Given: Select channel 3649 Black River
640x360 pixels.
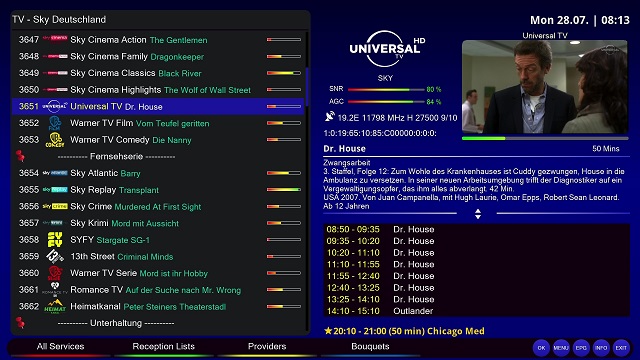Looking at the screenshot, I should (158, 73).
